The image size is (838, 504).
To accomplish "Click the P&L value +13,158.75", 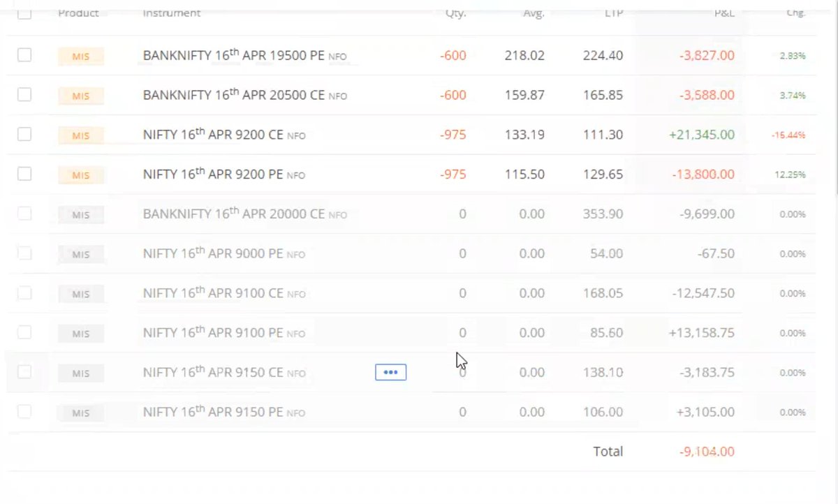I will click(702, 333).
